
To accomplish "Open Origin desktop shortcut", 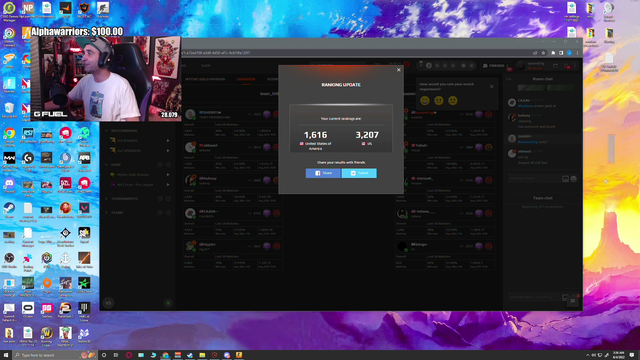I will [47, 284].
